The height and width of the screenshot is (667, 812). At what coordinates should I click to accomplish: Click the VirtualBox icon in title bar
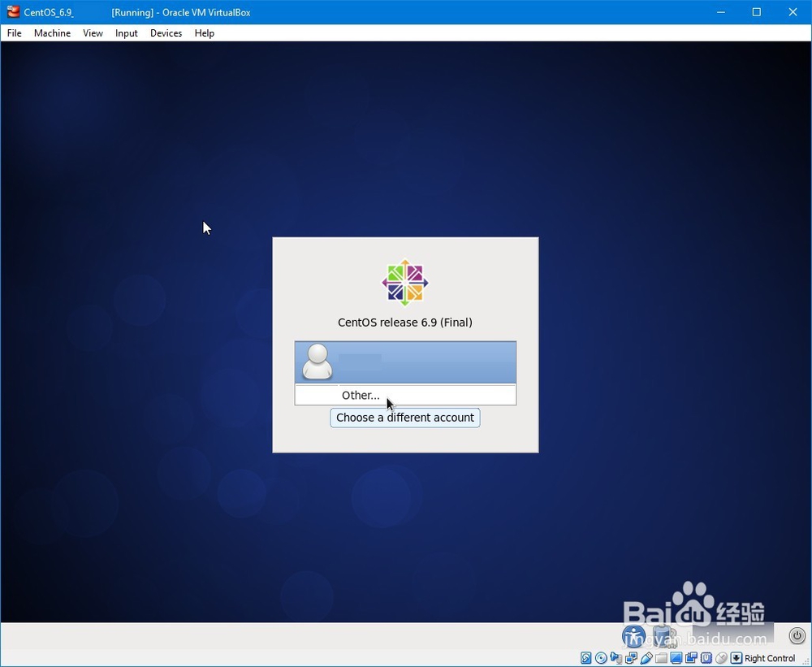tap(13, 12)
